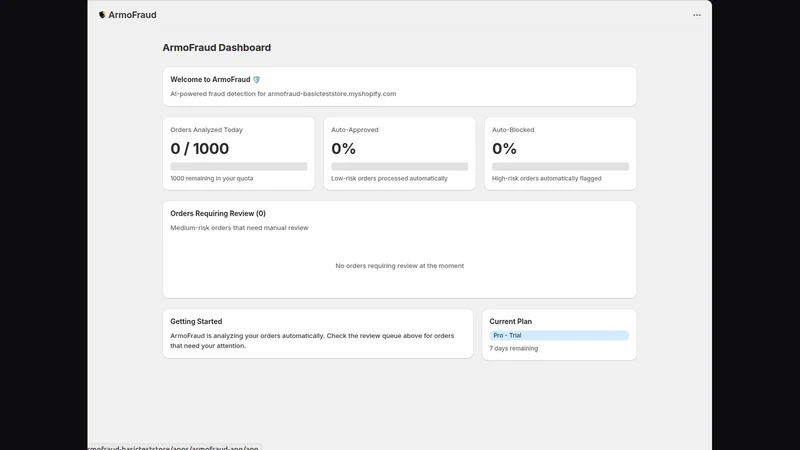Click the Auto-Blocked label
The height and width of the screenshot is (450, 800).
point(513,130)
